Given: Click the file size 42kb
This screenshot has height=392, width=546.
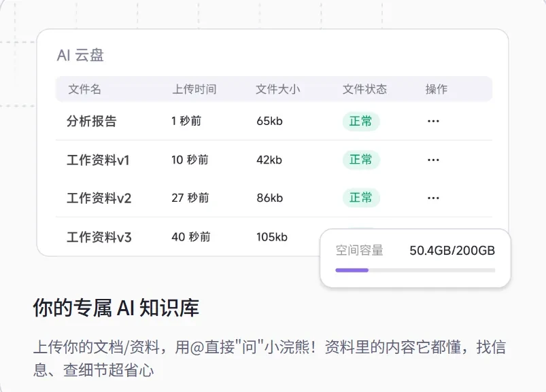Looking at the screenshot, I should [x=269, y=160].
